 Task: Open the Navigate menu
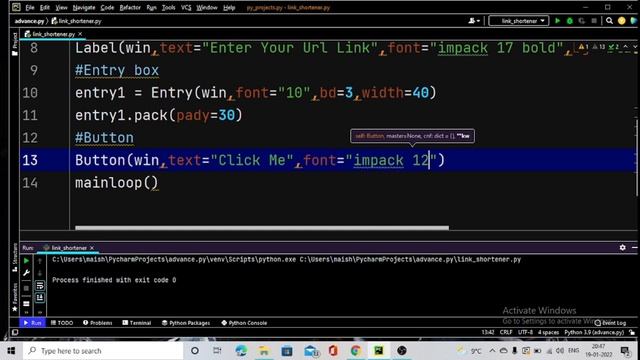[84, 7]
